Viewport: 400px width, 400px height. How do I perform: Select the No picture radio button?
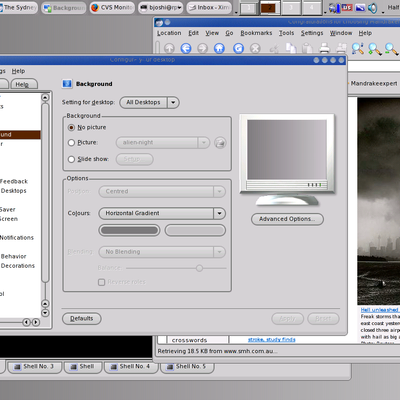pyautogui.click(x=71, y=127)
